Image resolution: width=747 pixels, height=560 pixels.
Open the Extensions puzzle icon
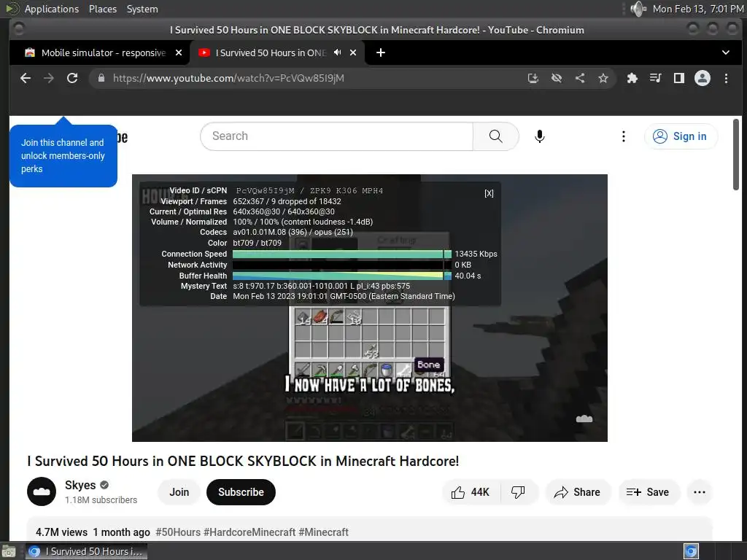point(632,78)
